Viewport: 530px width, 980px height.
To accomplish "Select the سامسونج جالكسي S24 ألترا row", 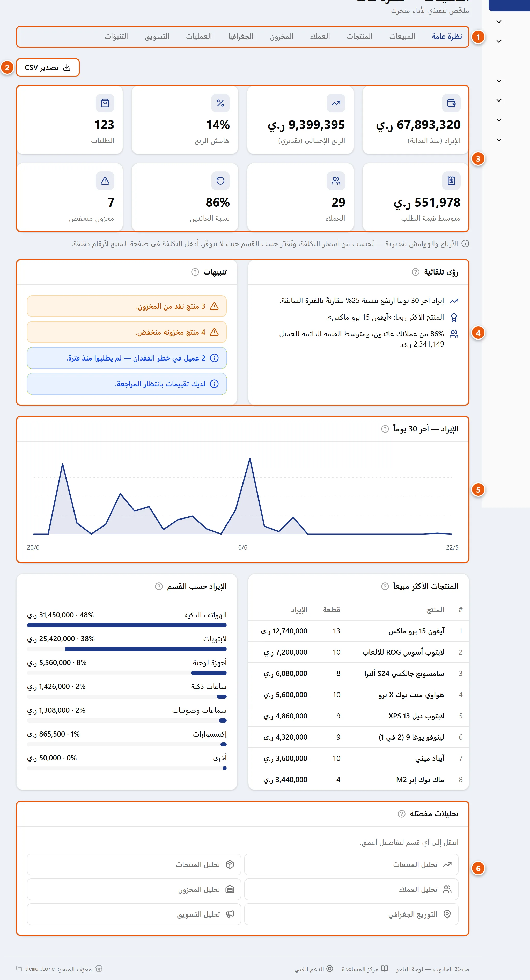I will click(x=358, y=674).
